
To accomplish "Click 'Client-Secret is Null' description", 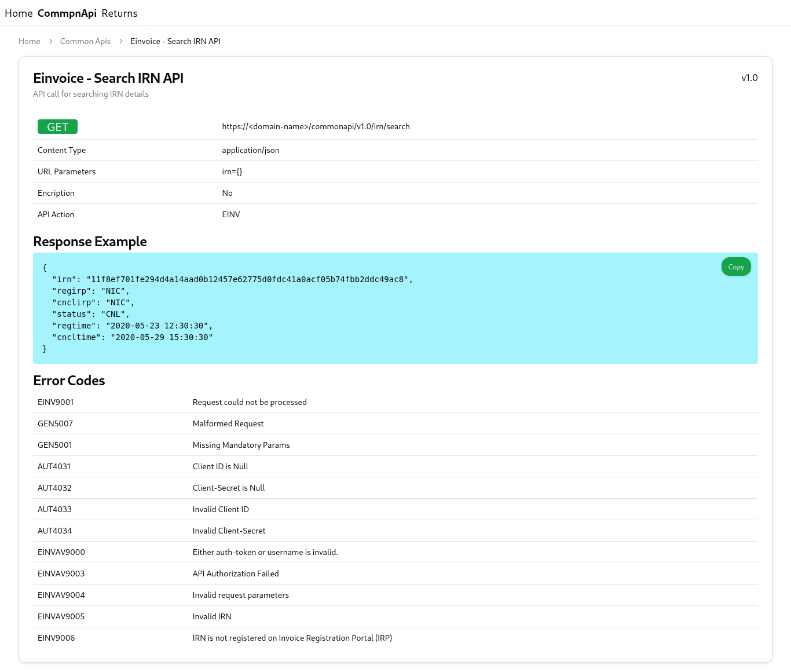I will [x=229, y=488].
